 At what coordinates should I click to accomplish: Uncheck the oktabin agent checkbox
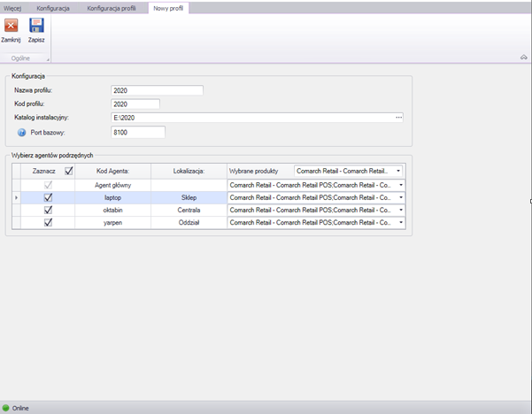[x=48, y=210]
